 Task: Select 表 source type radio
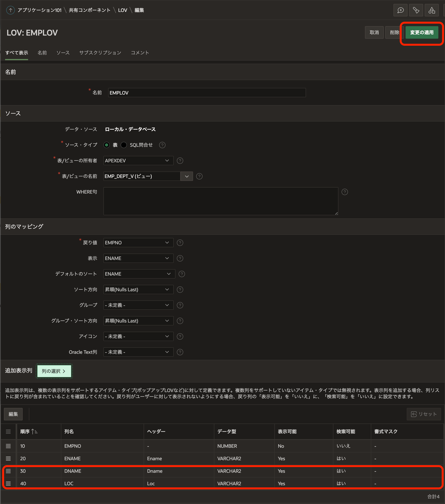[x=106, y=145]
